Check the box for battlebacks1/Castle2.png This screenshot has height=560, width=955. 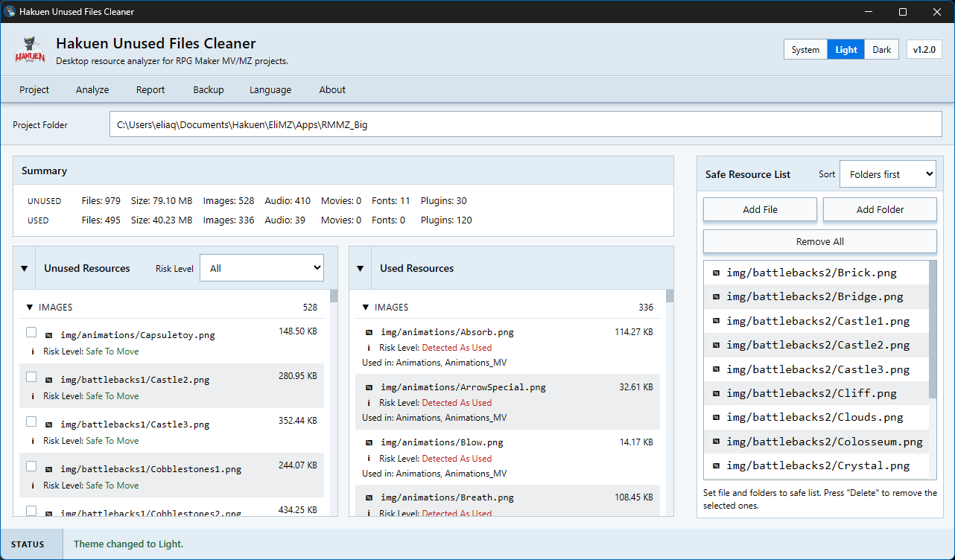[31, 377]
